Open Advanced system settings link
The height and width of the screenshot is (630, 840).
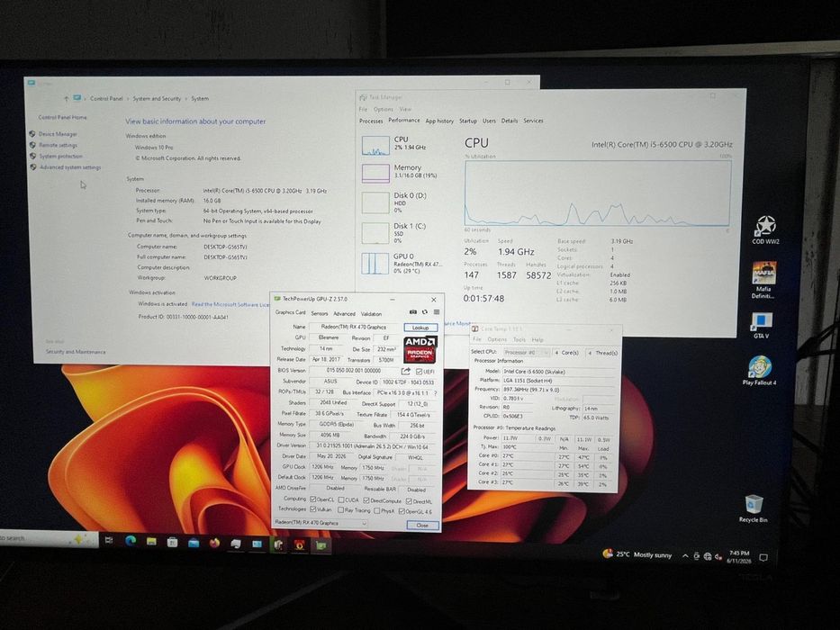[69, 167]
